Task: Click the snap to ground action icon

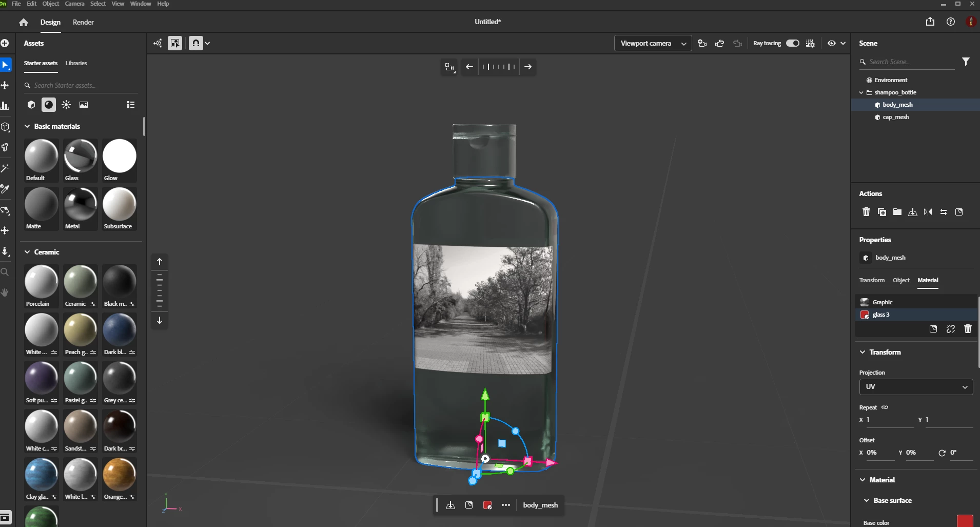Action: (x=913, y=212)
